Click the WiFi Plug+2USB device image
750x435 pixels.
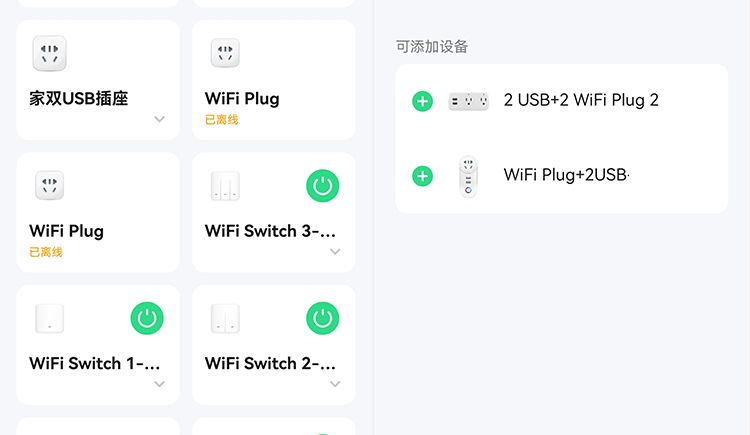pyautogui.click(x=468, y=176)
